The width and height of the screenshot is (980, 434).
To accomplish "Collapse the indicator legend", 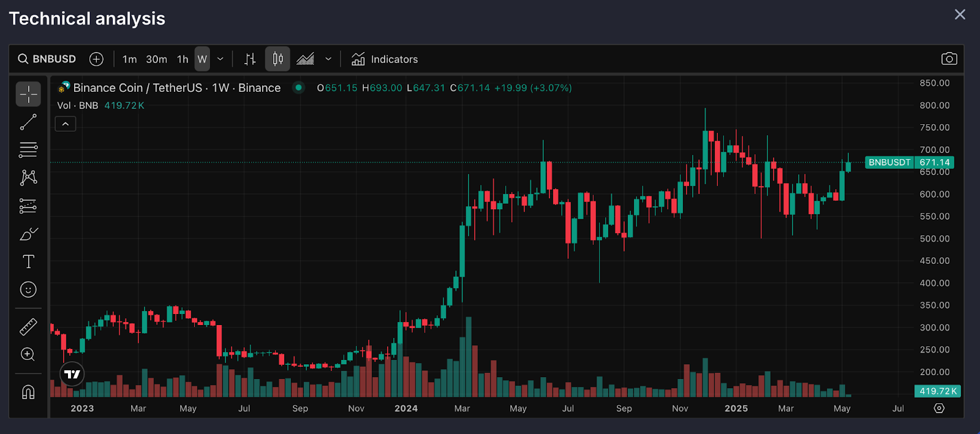I will pyautogui.click(x=66, y=124).
